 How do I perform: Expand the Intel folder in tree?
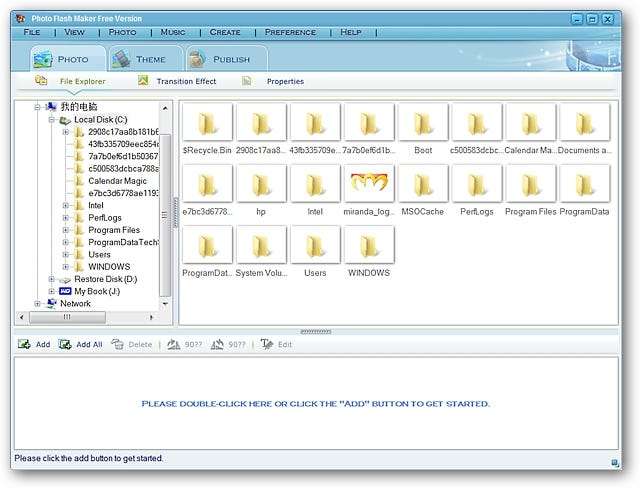tap(65, 205)
